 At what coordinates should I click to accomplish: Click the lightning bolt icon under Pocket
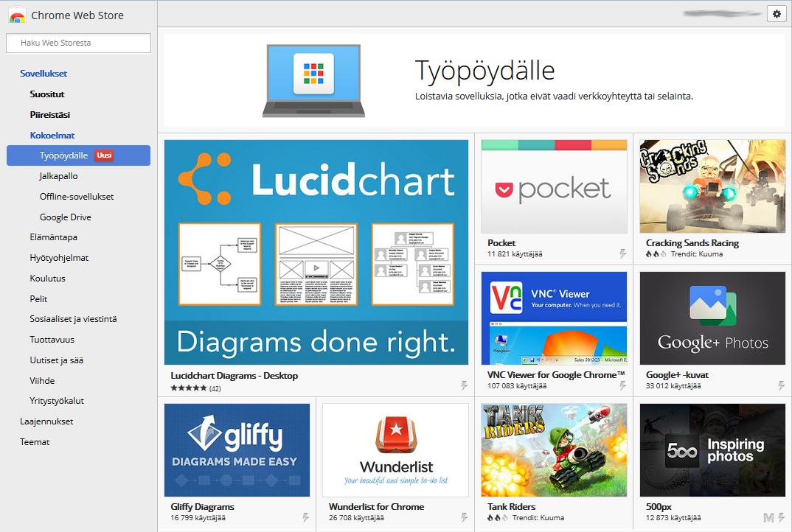tap(622, 253)
